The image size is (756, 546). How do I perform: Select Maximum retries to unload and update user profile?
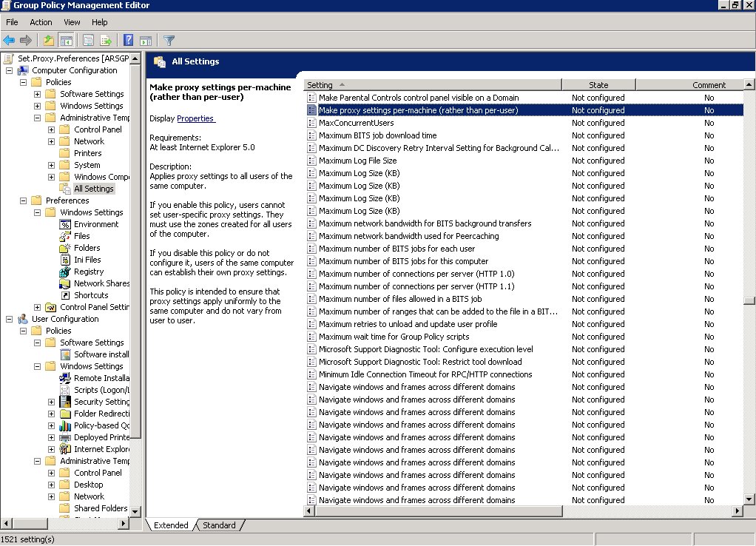coord(525,324)
